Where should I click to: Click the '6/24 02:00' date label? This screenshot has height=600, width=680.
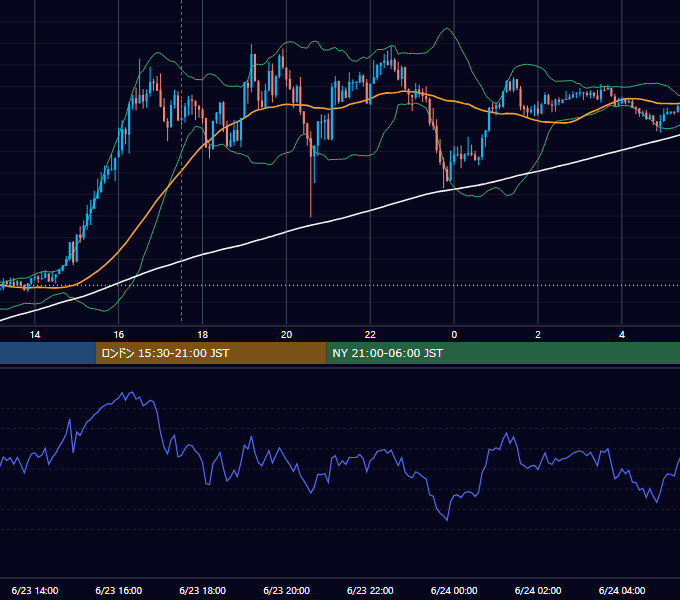[x=538, y=590]
